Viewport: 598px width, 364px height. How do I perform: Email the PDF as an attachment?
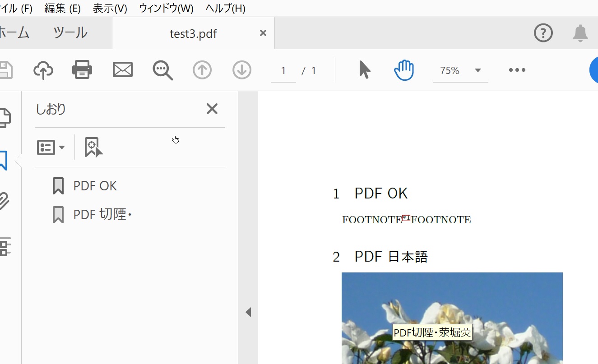pyautogui.click(x=122, y=69)
